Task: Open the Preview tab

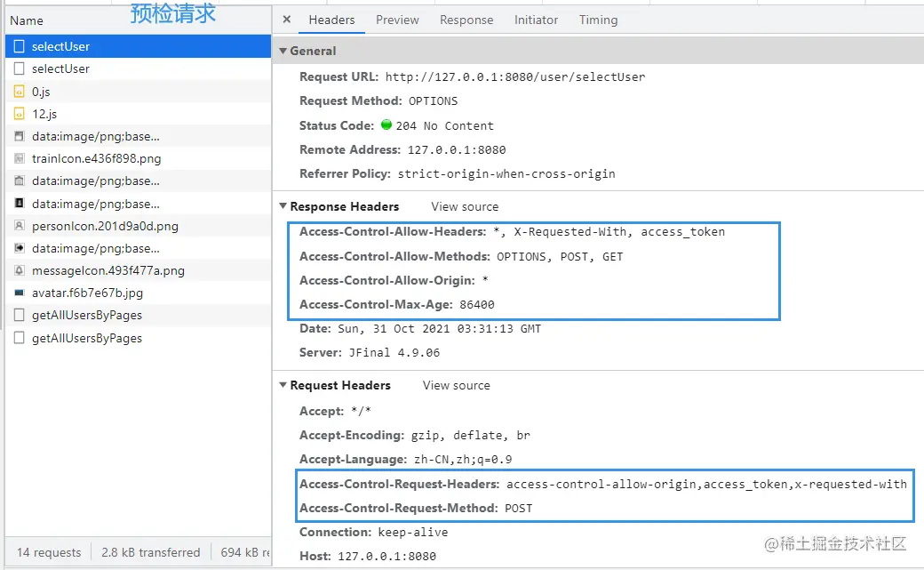Action: [x=397, y=20]
